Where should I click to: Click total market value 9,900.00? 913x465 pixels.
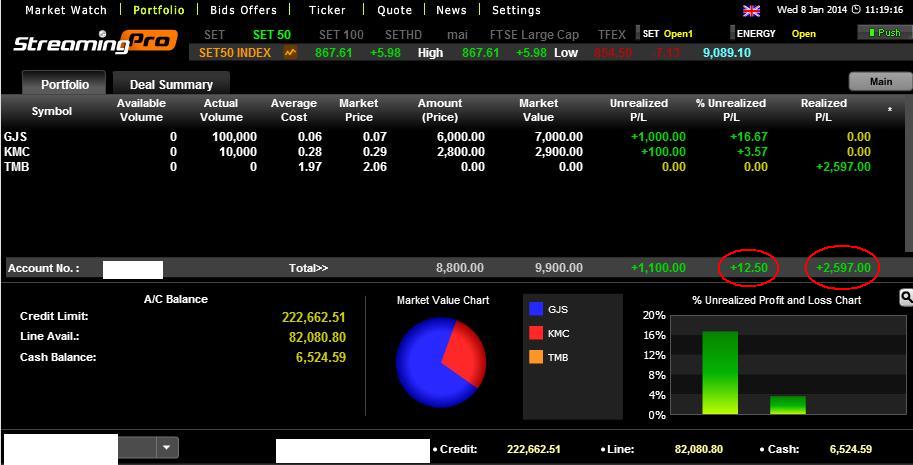point(558,268)
